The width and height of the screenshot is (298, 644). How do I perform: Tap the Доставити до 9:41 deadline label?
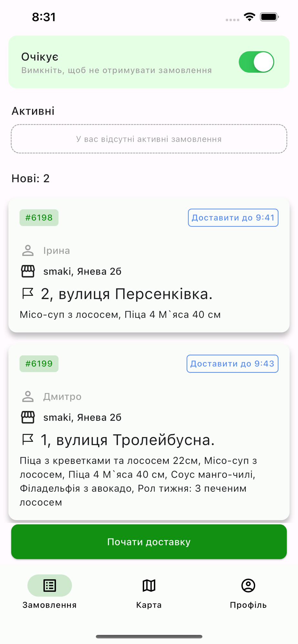coord(233,218)
